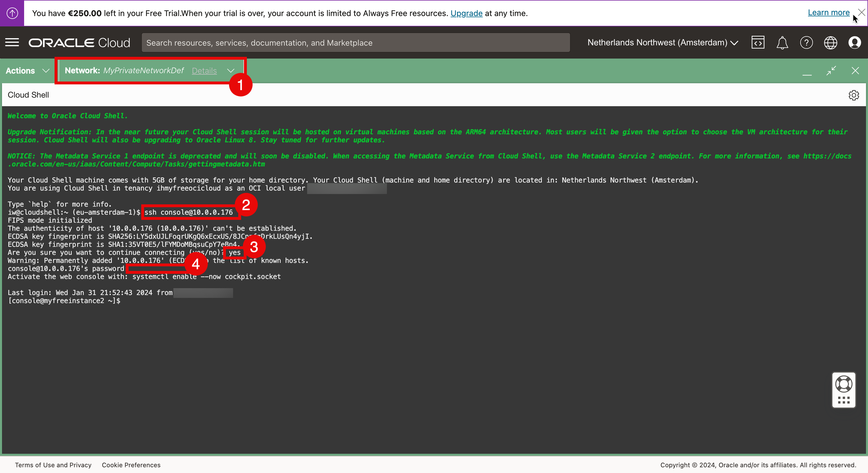
Task: Click the Upgrade link in trial banner
Action: pyautogui.click(x=466, y=13)
